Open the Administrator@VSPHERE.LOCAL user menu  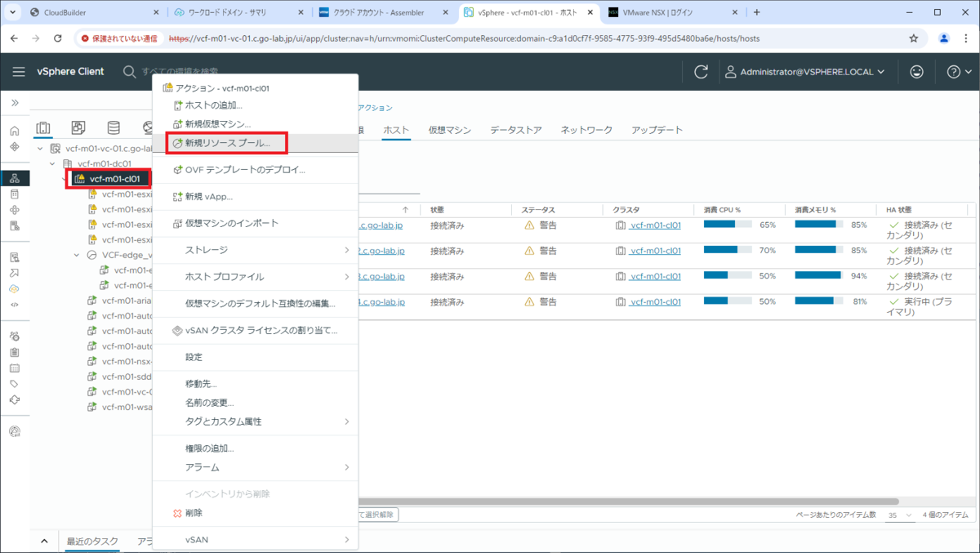click(x=804, y=72)
